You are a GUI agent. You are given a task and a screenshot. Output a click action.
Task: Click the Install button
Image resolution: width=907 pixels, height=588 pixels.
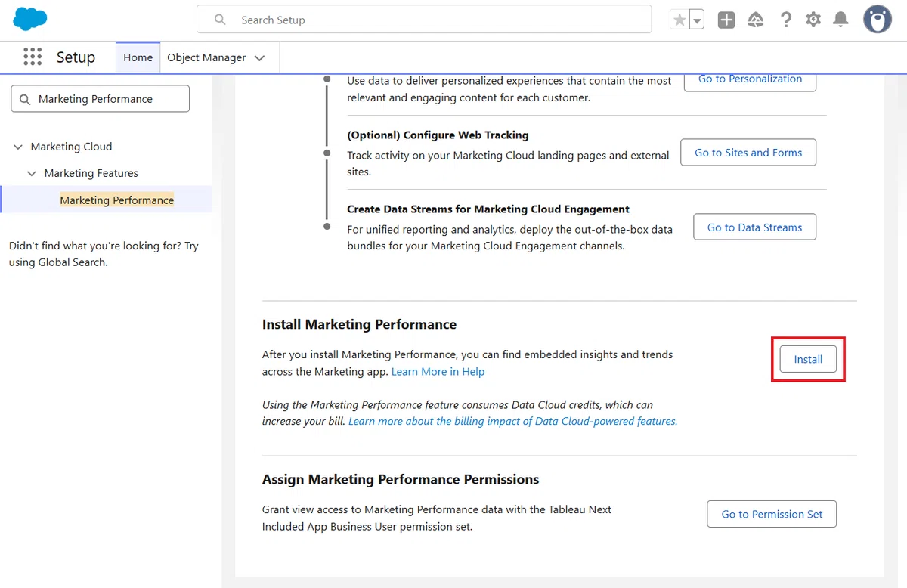[808, 359]
